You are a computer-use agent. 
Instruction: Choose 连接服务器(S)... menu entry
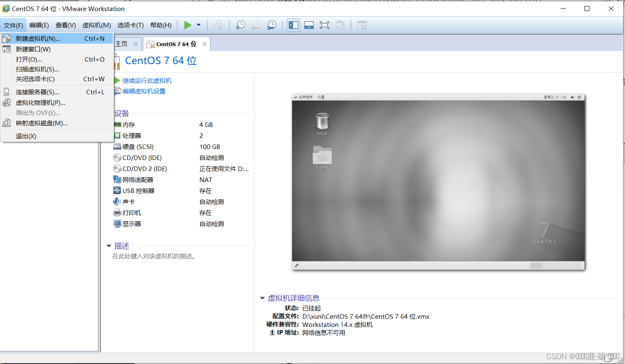pos(57,92)
